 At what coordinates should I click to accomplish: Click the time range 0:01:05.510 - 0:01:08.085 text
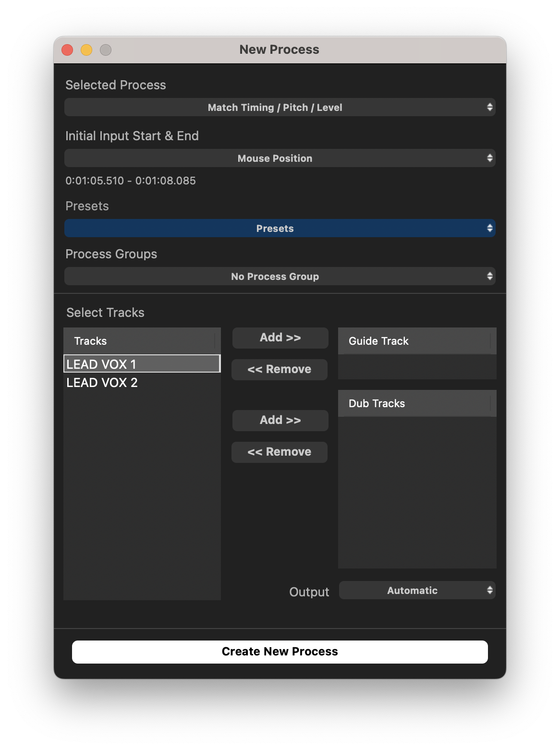(130, 181)
